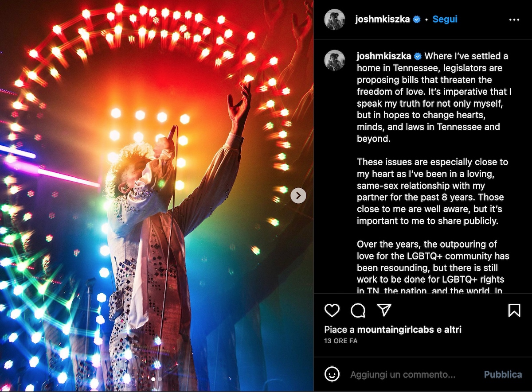Click the '13 ORE FA' timestamp
The height and width of the screenshot is (392, 532).
tap(341, 341)
